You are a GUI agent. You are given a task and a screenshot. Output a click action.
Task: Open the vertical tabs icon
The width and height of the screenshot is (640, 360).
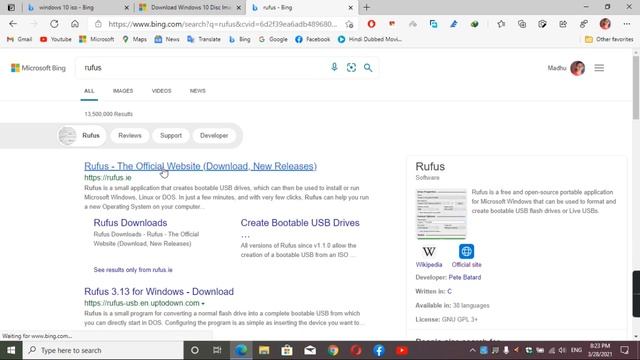coord(11,7)
